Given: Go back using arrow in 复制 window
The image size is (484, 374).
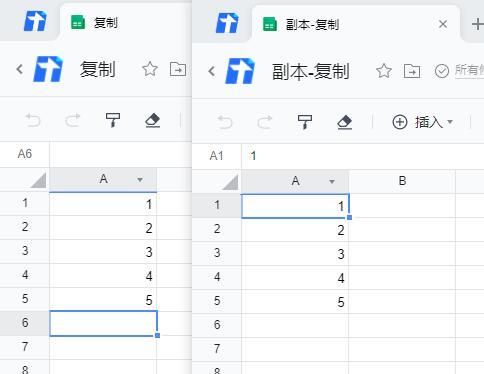Looking at the screenshot, I should point(19,69).
